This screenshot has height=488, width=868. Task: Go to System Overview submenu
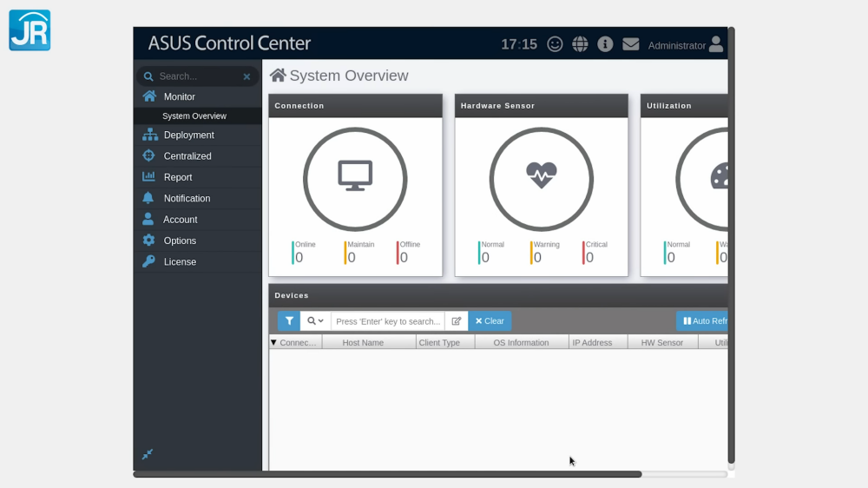(194, 116)
